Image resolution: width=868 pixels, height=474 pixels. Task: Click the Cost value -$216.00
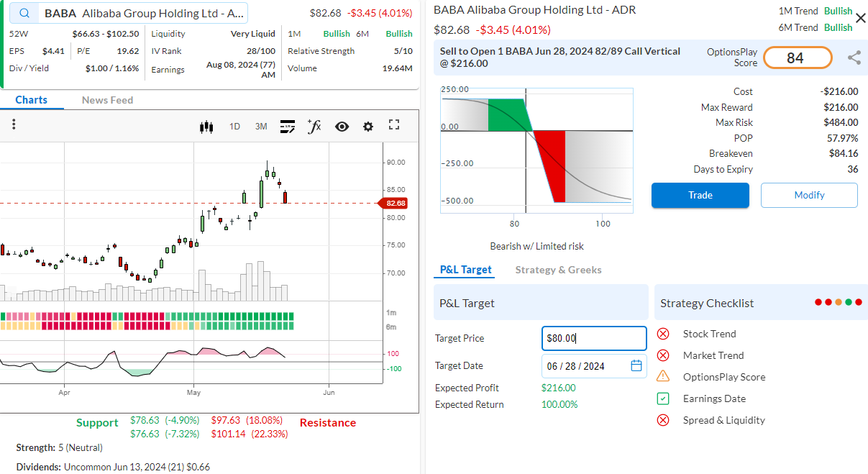839,91
